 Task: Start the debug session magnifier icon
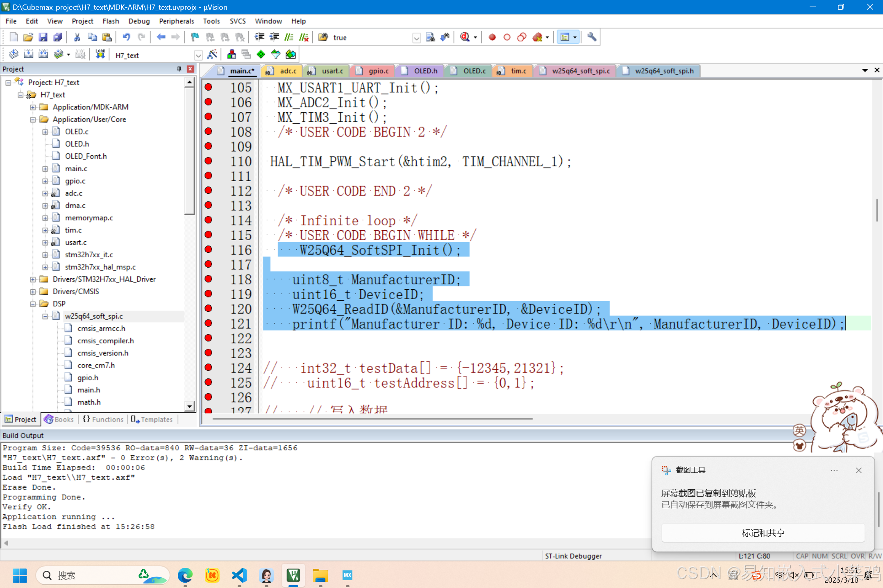click(x=465, y=37)
